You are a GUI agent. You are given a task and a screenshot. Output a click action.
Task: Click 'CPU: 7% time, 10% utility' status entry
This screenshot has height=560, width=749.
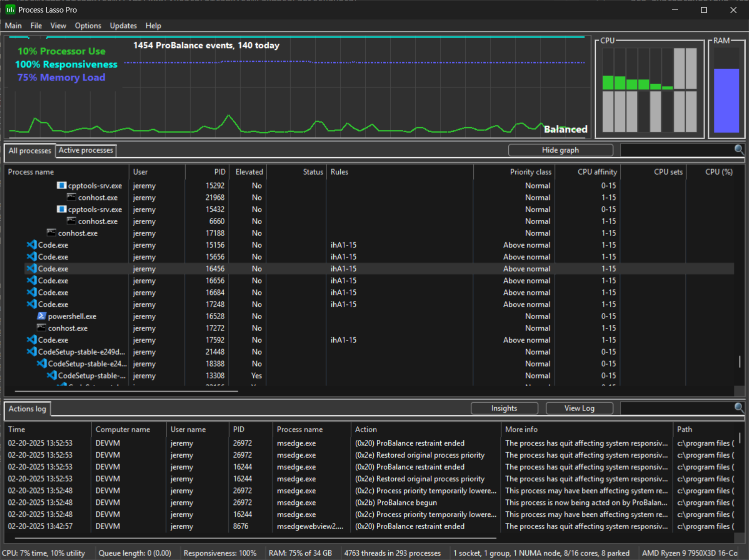[x=44, y=553]
